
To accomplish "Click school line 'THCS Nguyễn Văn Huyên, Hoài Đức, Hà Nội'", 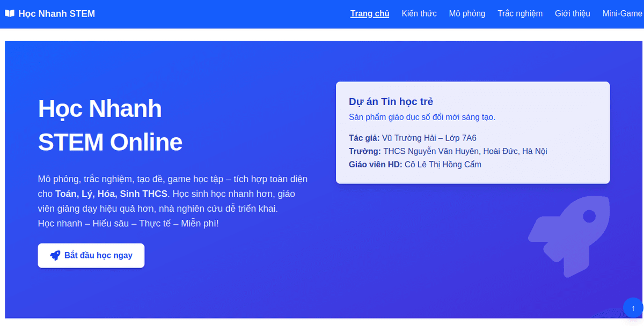I will 465,151.
